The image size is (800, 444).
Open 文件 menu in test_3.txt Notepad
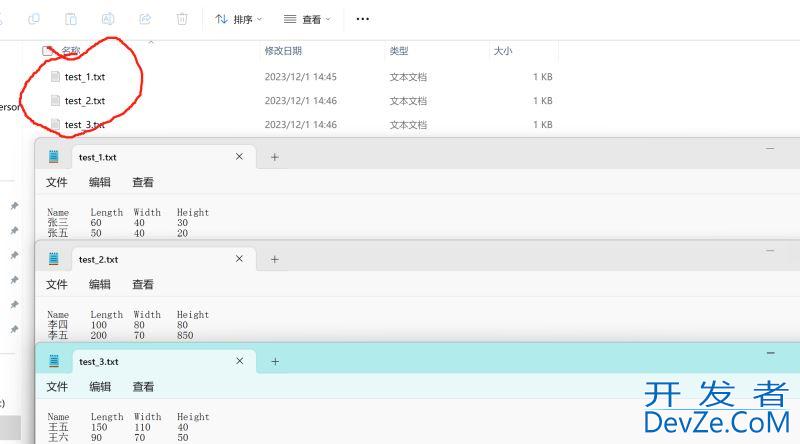[x=57, y=387]
